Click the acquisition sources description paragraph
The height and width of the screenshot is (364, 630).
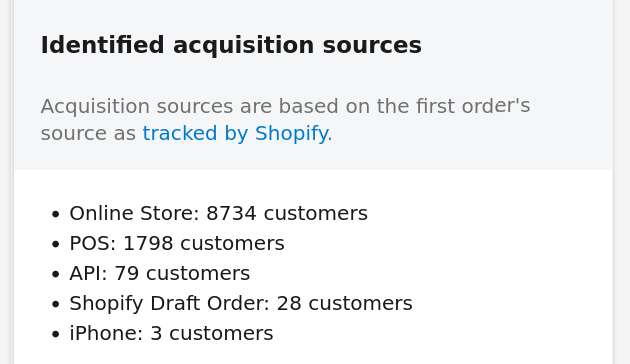click(285, 120)
